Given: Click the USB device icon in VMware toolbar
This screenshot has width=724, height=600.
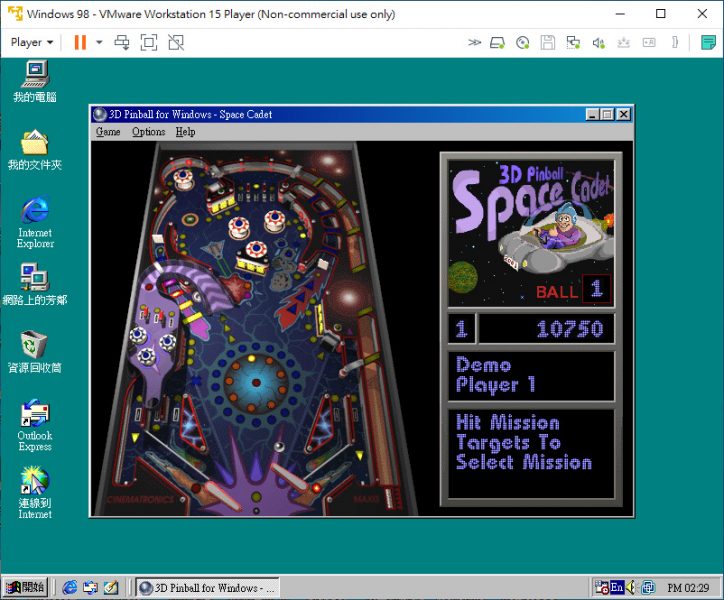Looking at the screenshot, I should coord(623,43).
